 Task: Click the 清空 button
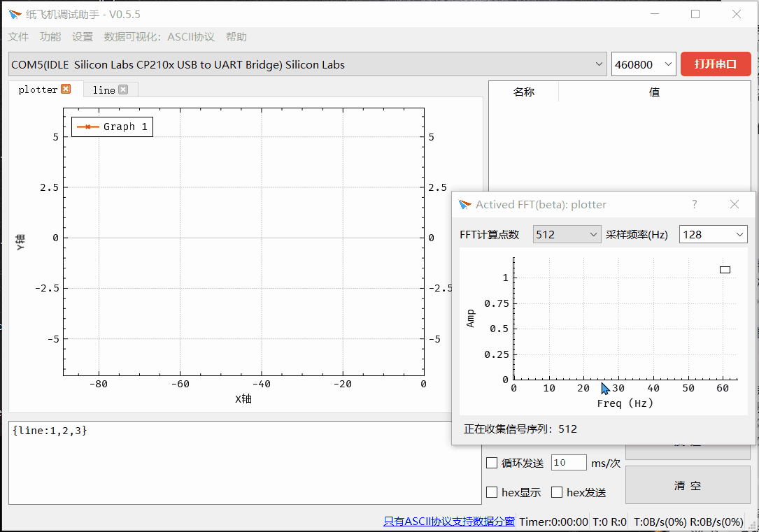coord(688,485)
